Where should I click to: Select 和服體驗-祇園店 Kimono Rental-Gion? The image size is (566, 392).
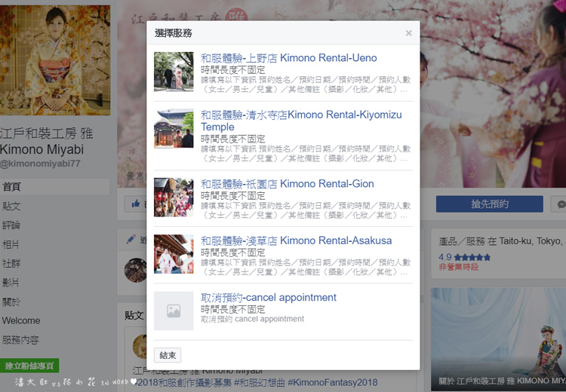tap(287, 183)
